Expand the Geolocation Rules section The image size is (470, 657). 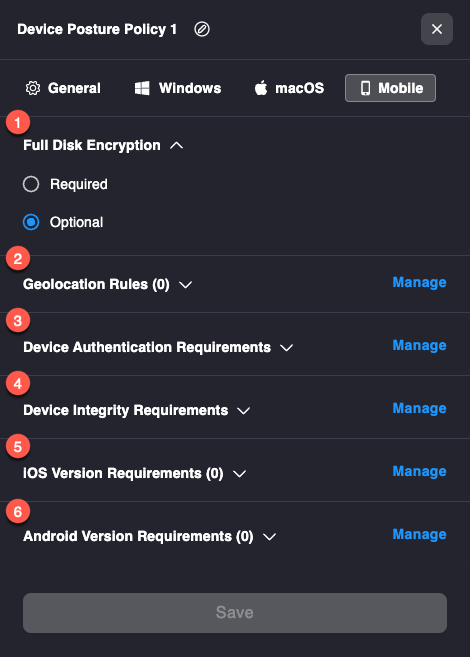click(x=186, y=285)
